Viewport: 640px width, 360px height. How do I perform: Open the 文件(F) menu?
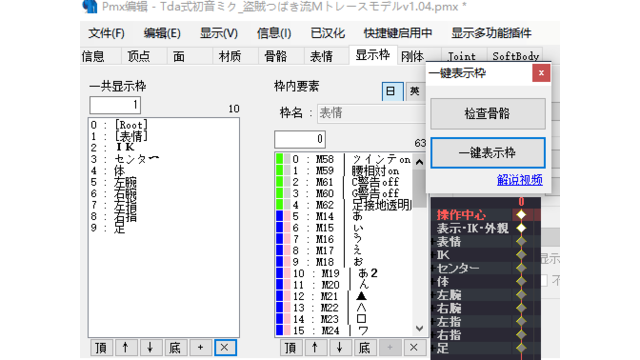point(106,33)
